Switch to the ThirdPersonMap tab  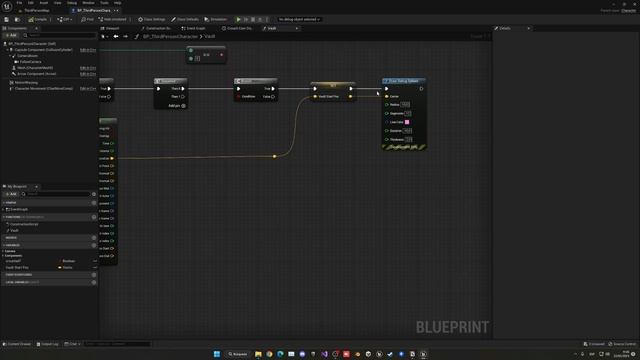pyautogui.click(x=36, y=11)
